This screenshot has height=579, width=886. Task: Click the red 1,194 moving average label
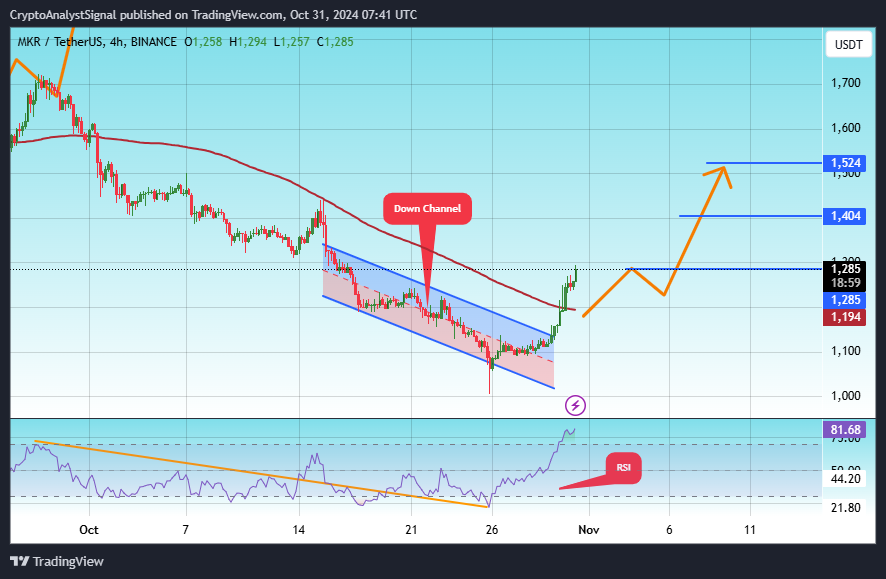tap(845, 317)
